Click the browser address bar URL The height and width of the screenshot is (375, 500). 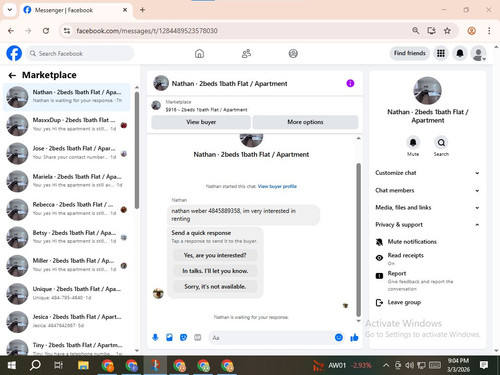click(x=147, y=31)
